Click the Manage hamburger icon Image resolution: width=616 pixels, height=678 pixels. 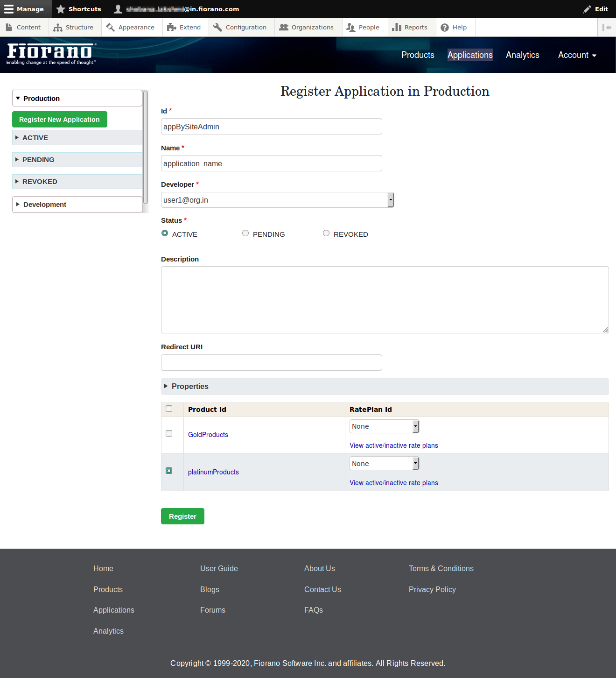(x=9, y=9)
